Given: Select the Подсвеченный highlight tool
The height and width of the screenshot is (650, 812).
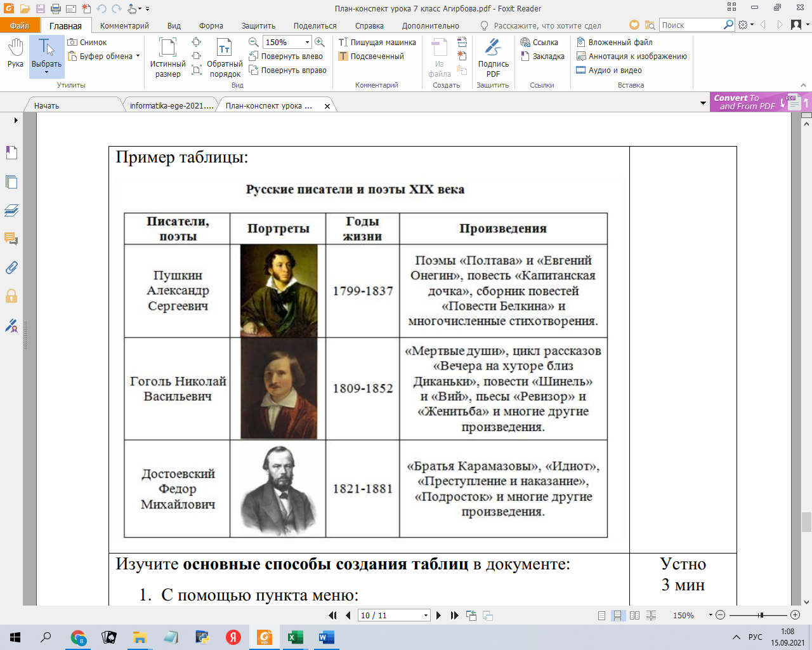Looking at the screenshot, I should tap(371, 56).
